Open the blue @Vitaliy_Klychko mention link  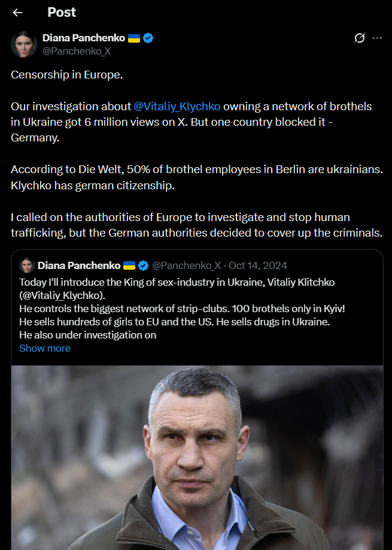[177, 106]
